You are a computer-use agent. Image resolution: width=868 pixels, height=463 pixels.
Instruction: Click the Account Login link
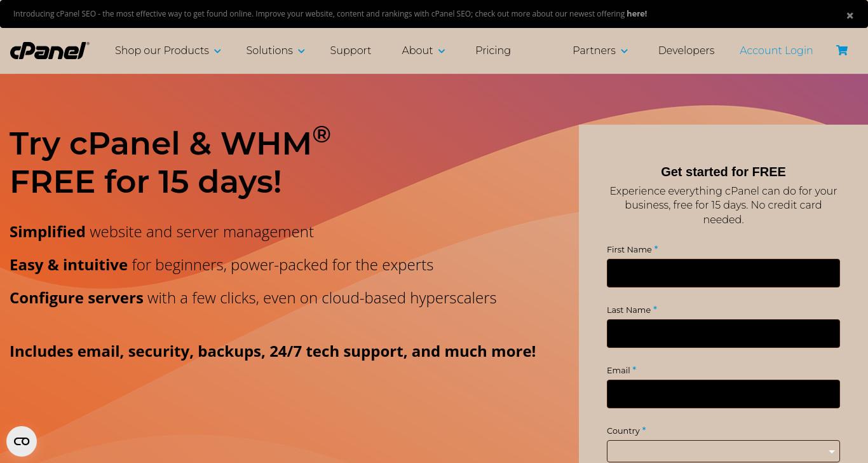(776, 50)
